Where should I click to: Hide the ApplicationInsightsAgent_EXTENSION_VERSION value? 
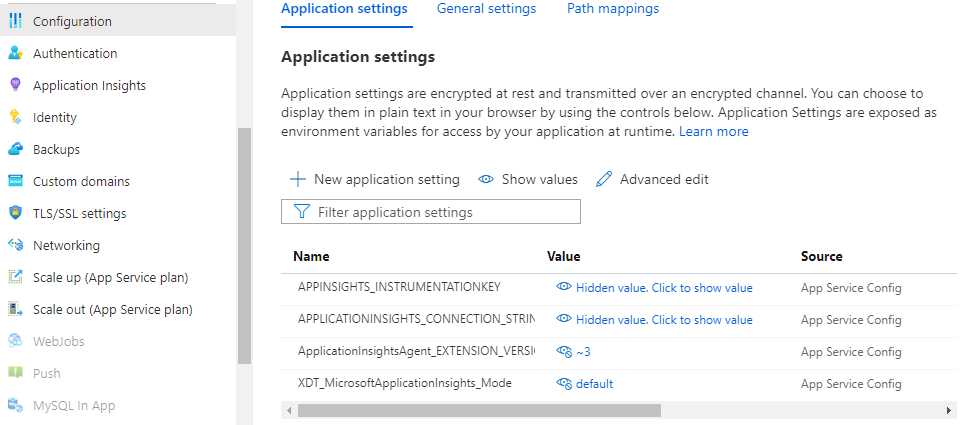point(564,352)
